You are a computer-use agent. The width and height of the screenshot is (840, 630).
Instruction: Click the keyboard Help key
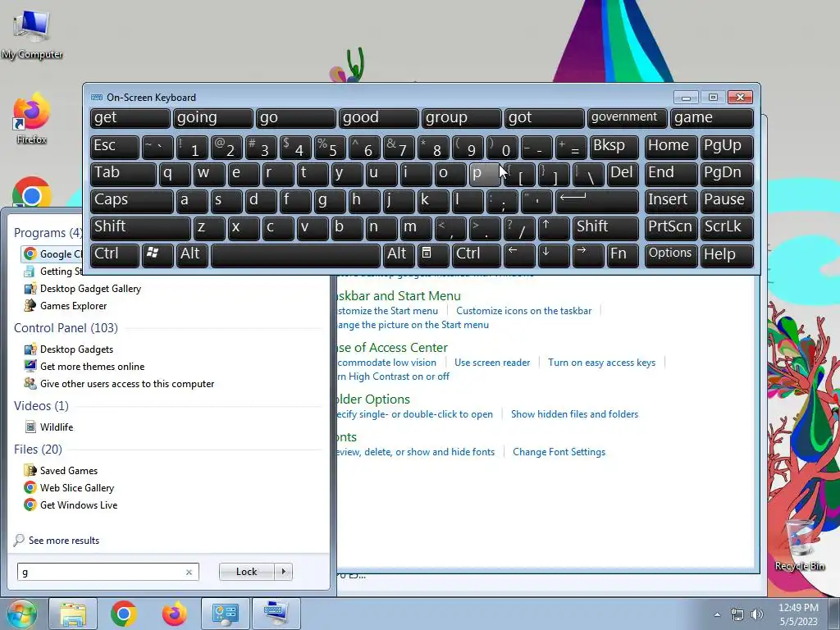click(727, 254)
